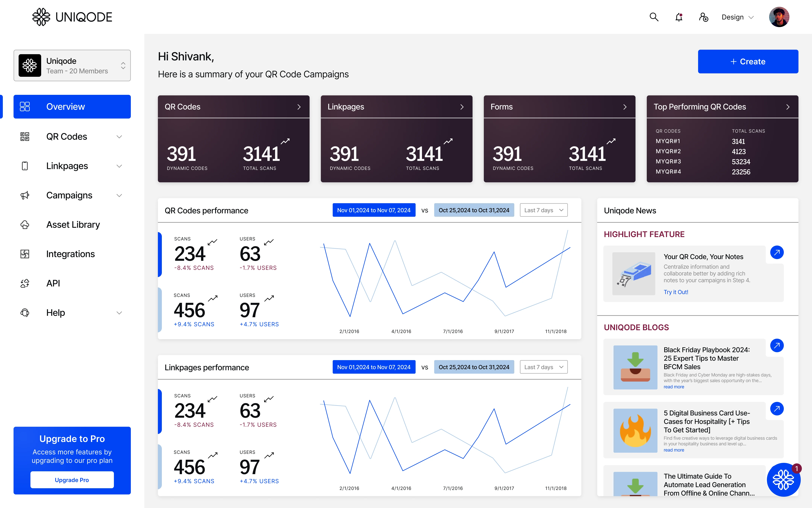Open the Uniqode chat widget

(783, 479)
